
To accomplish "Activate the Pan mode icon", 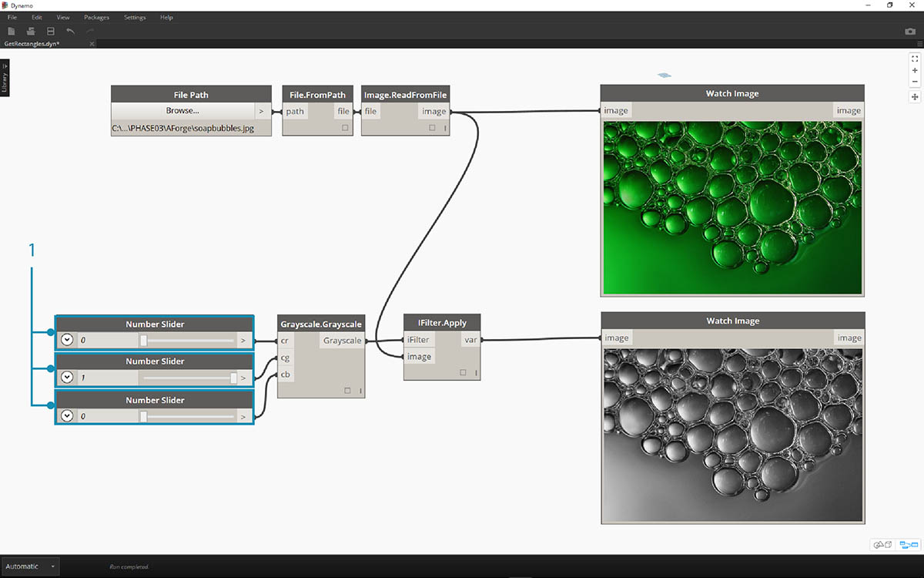I will (915, 97).
